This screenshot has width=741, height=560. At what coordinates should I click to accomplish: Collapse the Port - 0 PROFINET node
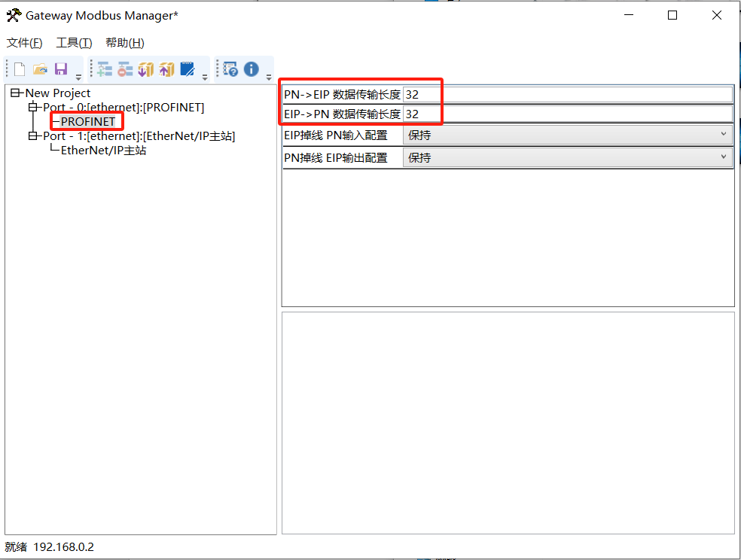click(32, 107)
